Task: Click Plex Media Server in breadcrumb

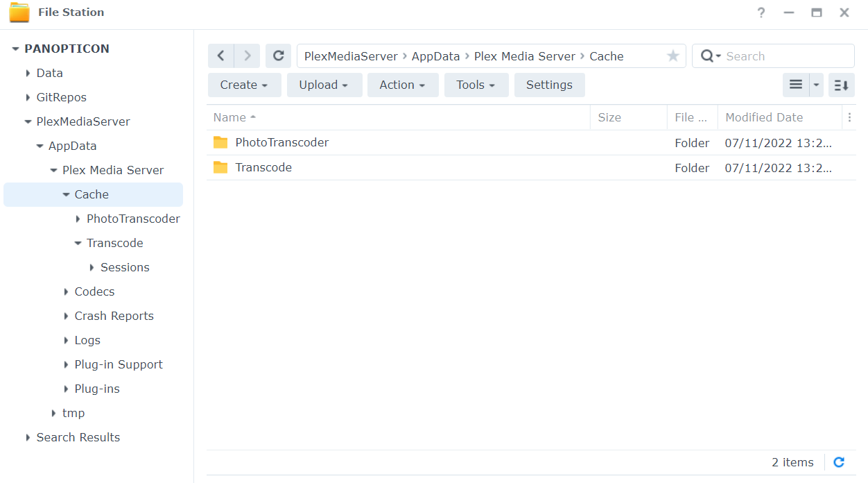Action: (x=525, y=56)
